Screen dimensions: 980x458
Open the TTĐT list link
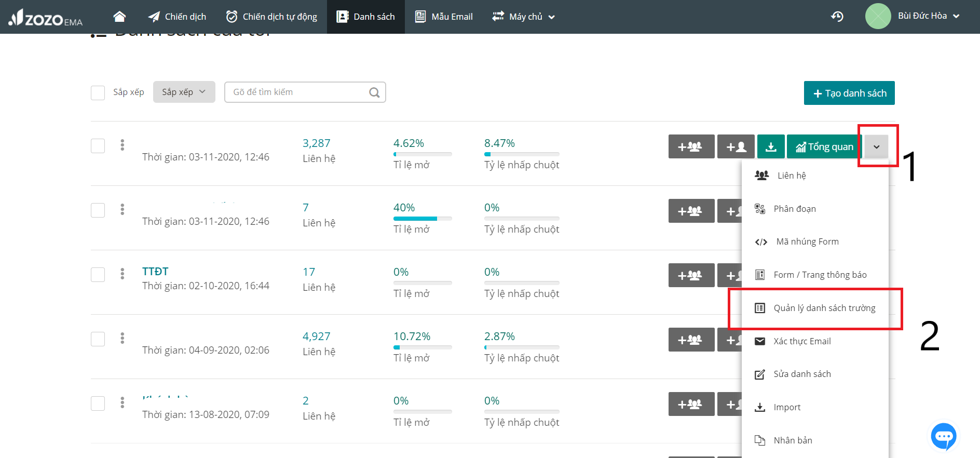coord(155,272)
